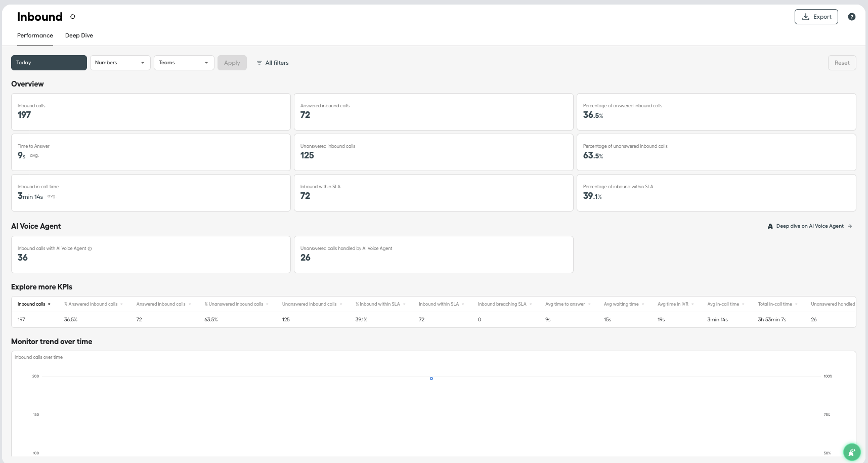Click the Apply button
The height and width of the screenshot is (463, 868).
coord(232,63)
